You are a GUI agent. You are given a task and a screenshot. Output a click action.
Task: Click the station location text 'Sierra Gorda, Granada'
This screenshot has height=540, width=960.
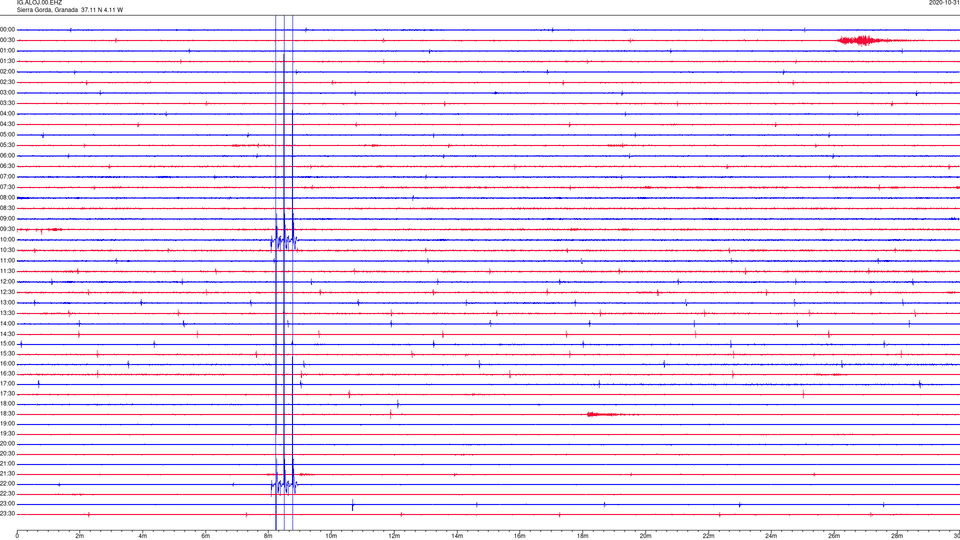coord(47,10)
